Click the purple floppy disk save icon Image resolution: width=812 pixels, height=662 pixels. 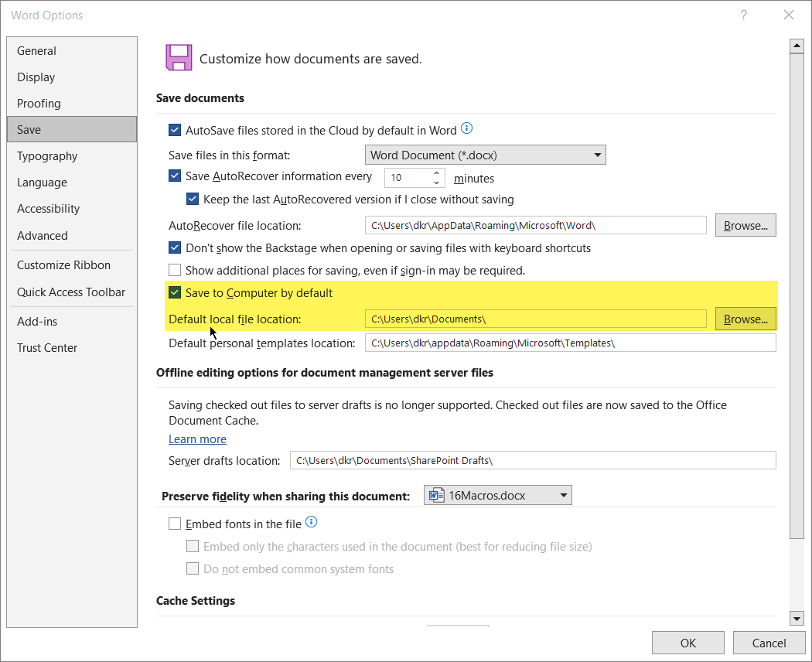coord(179,57)
